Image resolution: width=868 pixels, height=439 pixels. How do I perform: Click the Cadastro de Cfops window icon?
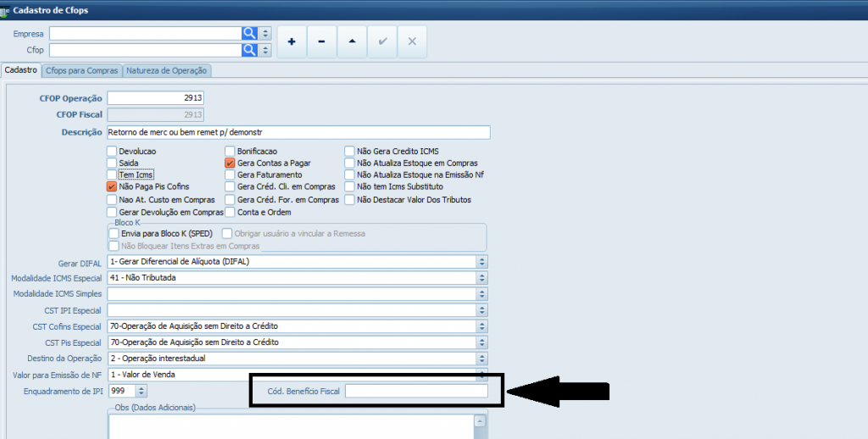tap(5, 10)
